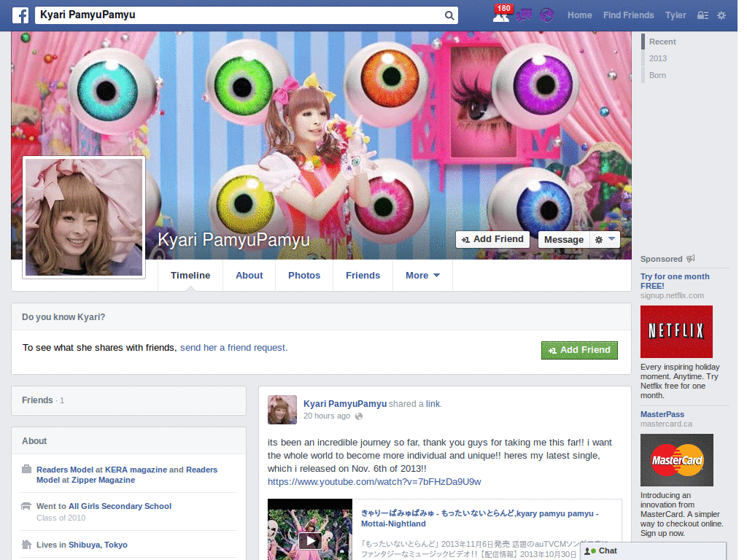
Task: Click the MasterCard ad image
Action: click(x=677, y=460)
